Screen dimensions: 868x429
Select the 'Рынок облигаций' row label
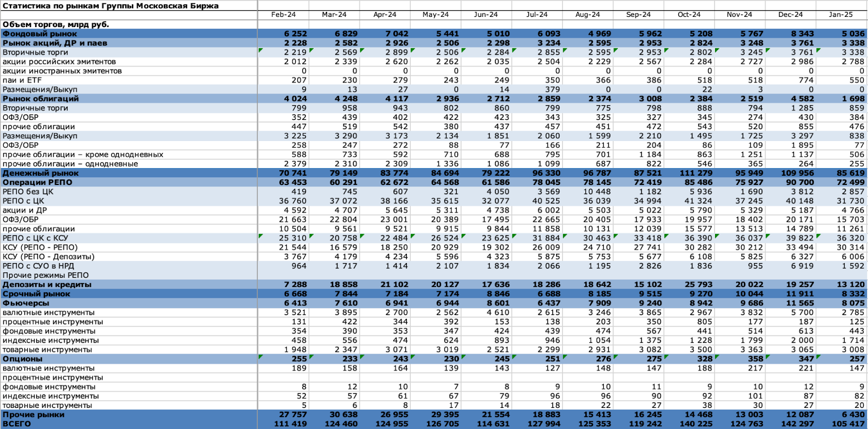click(x=41, y=99)
